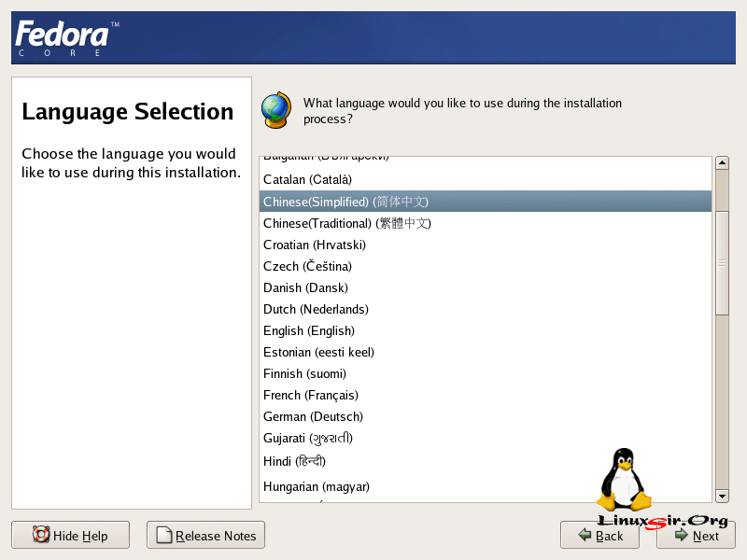Image resolution: width=747 pixels, height=560 pixels.
Task: Choose Finnish (suomi) from the list
Action: [x=486, y=373]
